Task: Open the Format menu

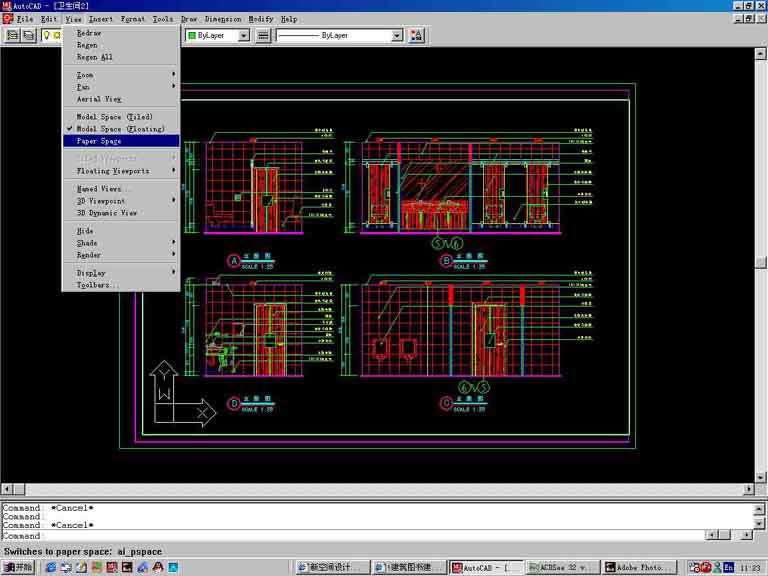Action: (132, 19)
